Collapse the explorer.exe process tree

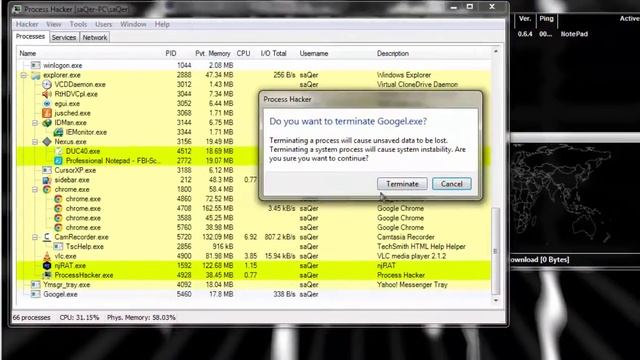24,75
